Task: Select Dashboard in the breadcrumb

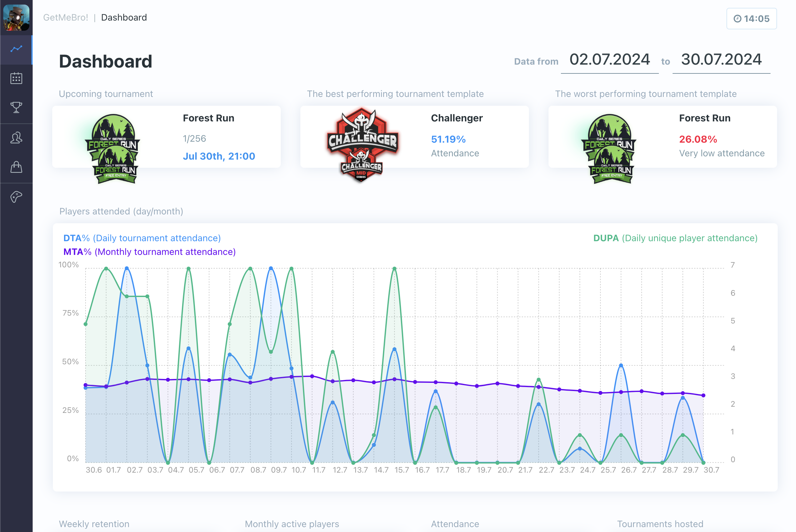Action: click(124, 17)
